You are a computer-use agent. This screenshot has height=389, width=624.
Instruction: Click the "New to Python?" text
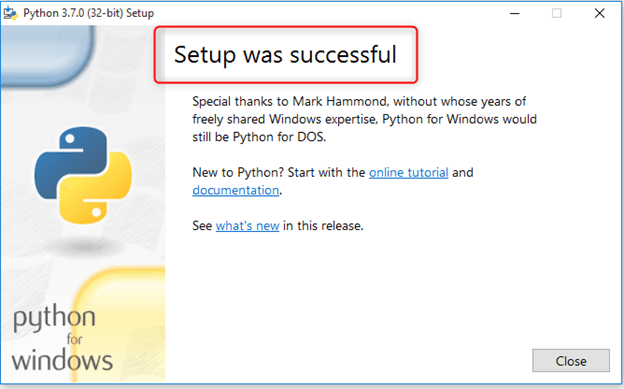tap(238, 172)
